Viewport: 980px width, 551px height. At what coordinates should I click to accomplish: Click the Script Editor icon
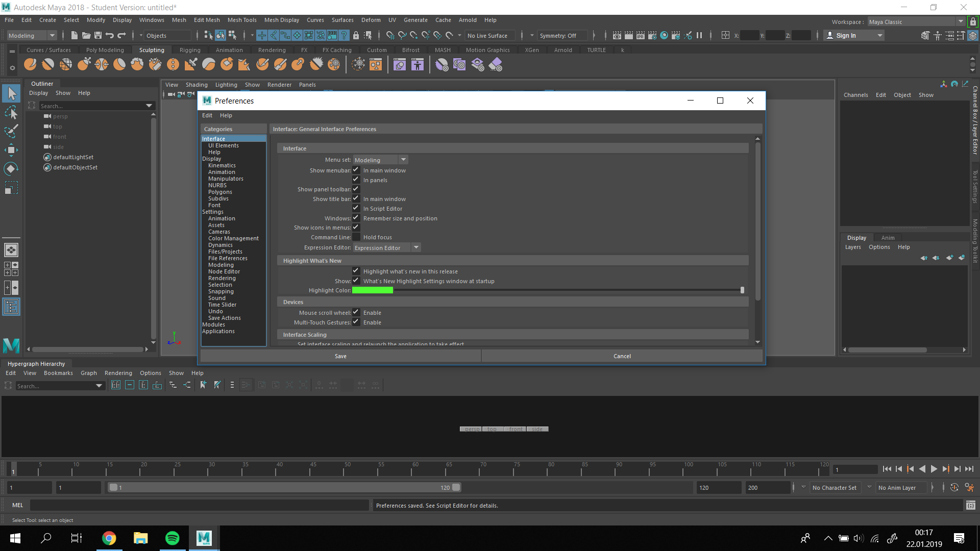coord(970,505)
